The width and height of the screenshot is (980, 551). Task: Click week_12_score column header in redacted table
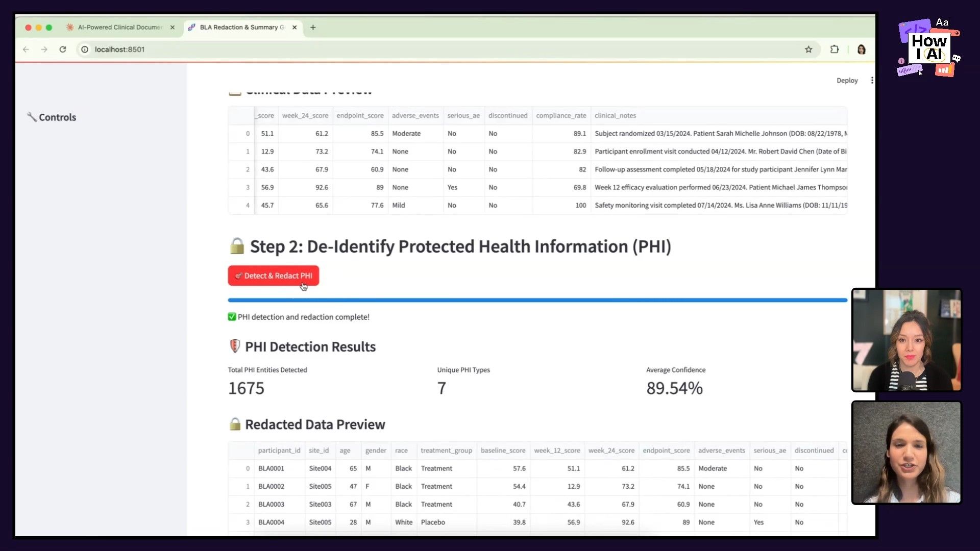pyautogui.click(x=557, y=450)
